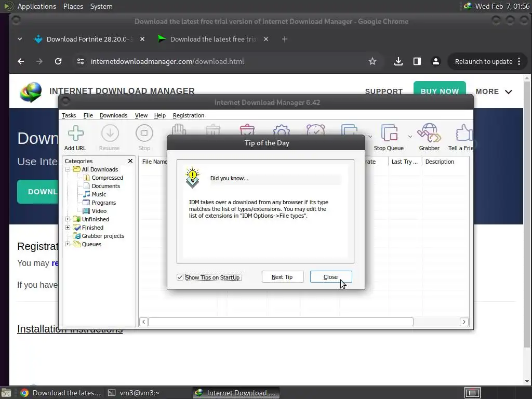Switch to vm3@vm3 terminal in taskbar
The height and width of the screenshot is (399, 532).
[x=134, y=393]
